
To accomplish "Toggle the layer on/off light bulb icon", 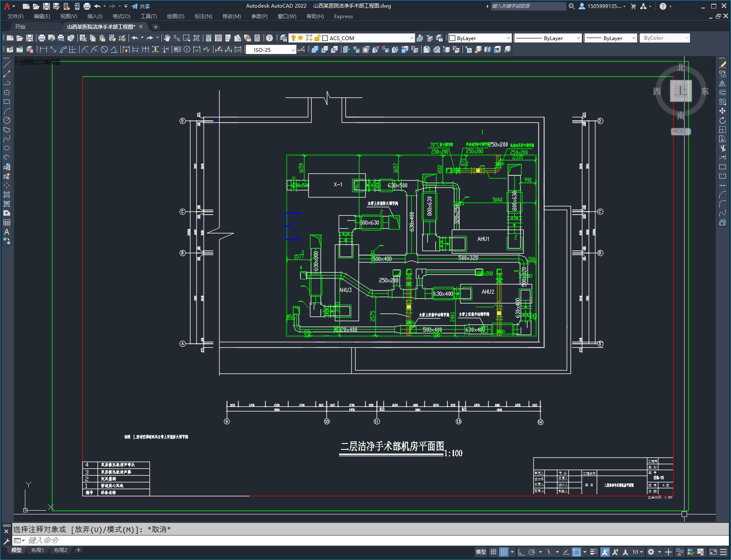I will point(293,38).
